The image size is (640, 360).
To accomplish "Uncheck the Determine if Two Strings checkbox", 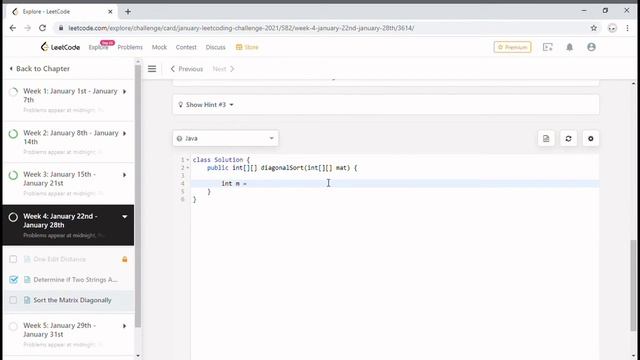I will (x=13, y=280).
